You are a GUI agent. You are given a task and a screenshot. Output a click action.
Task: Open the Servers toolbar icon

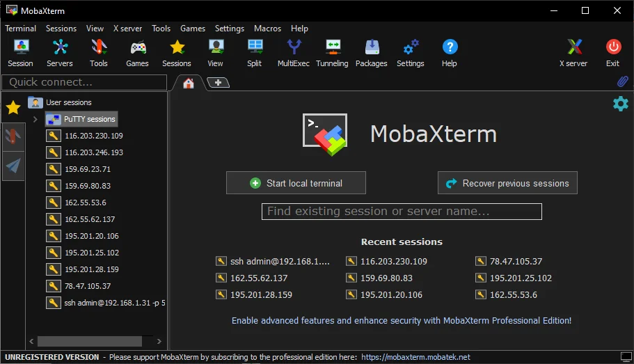(x=60, y=53)
